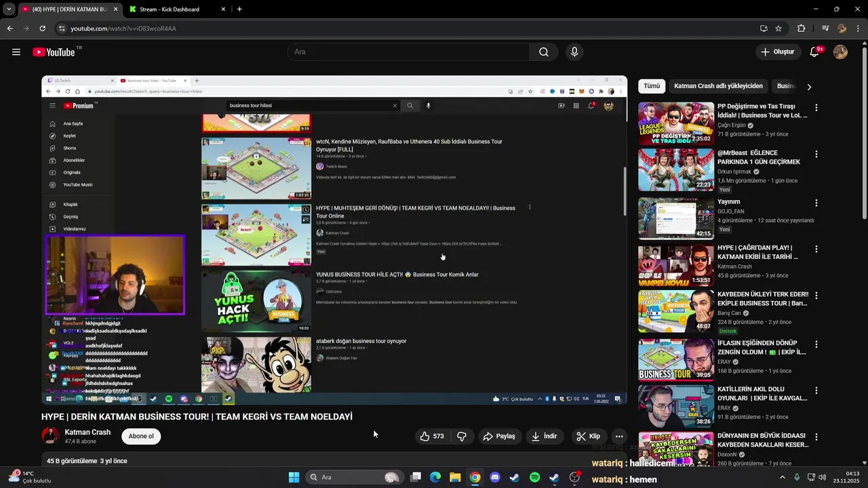The image size is (868, 488).
Task: Reload the page in Chrome
Action: [42, 28]
